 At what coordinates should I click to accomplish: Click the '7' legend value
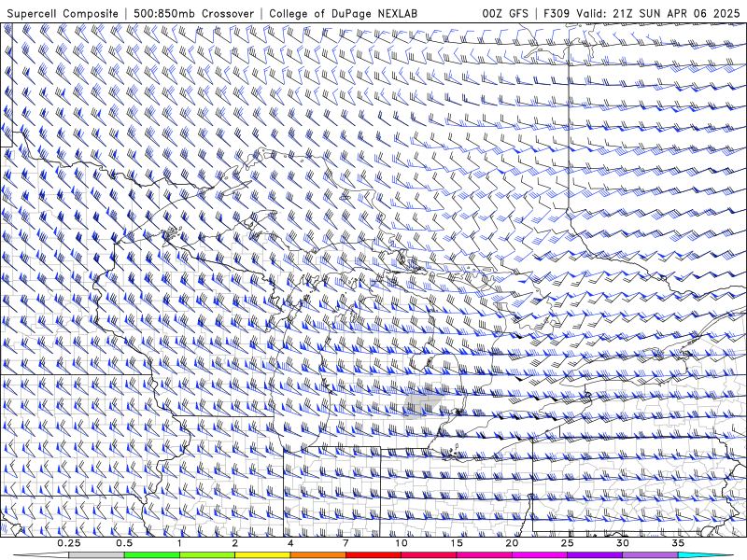tap(345, 543)
